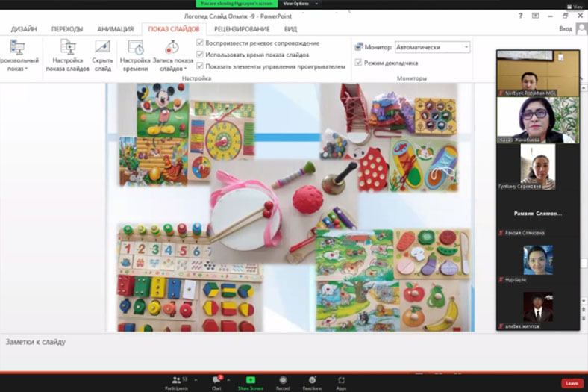The image size is (588, 392).
Task: Open the Zoom Apps icon
Action: (x=341, y=380)
